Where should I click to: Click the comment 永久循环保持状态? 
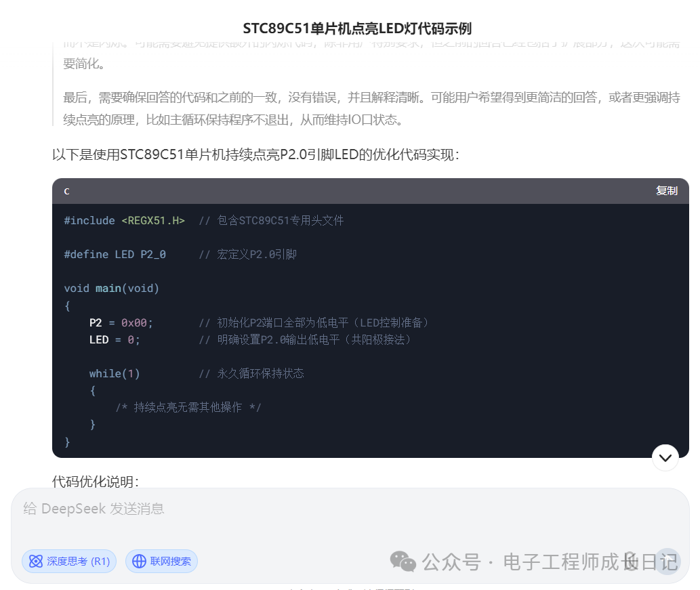(251, 373)
